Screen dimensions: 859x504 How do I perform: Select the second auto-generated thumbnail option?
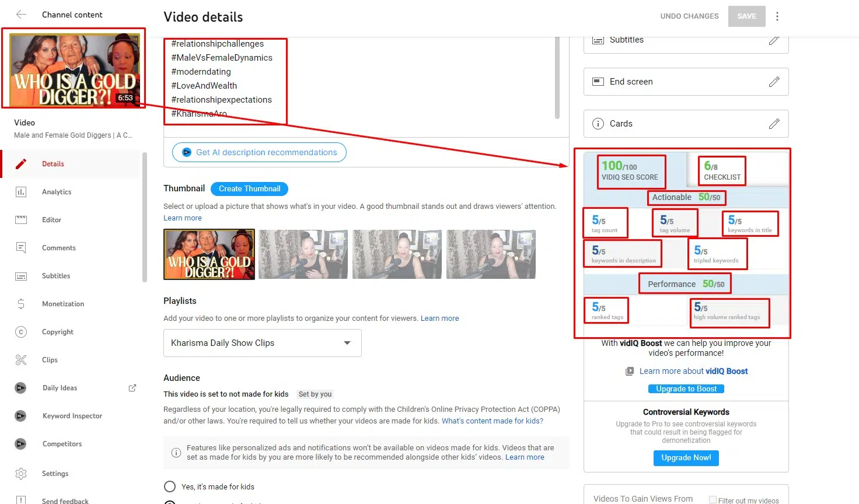[x=397, y=254]
